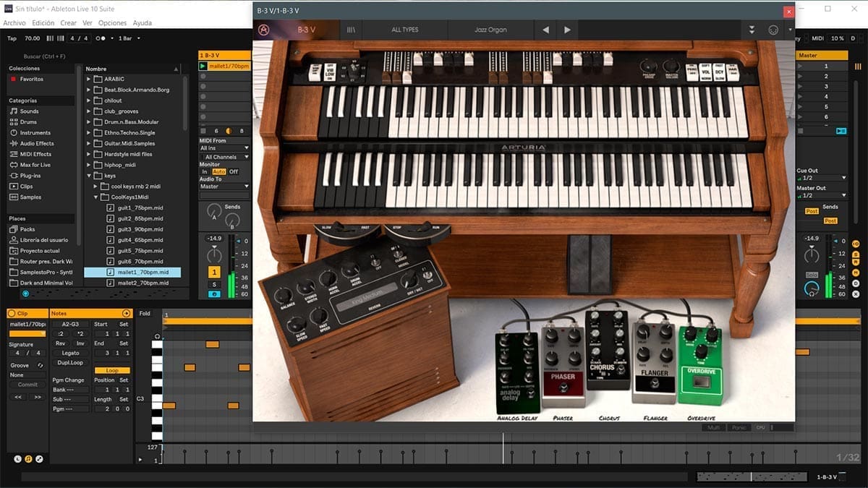The width and height of the screenshot is (868, 488).
Task: Open the Opciones menu
Action: click(112, 23)
